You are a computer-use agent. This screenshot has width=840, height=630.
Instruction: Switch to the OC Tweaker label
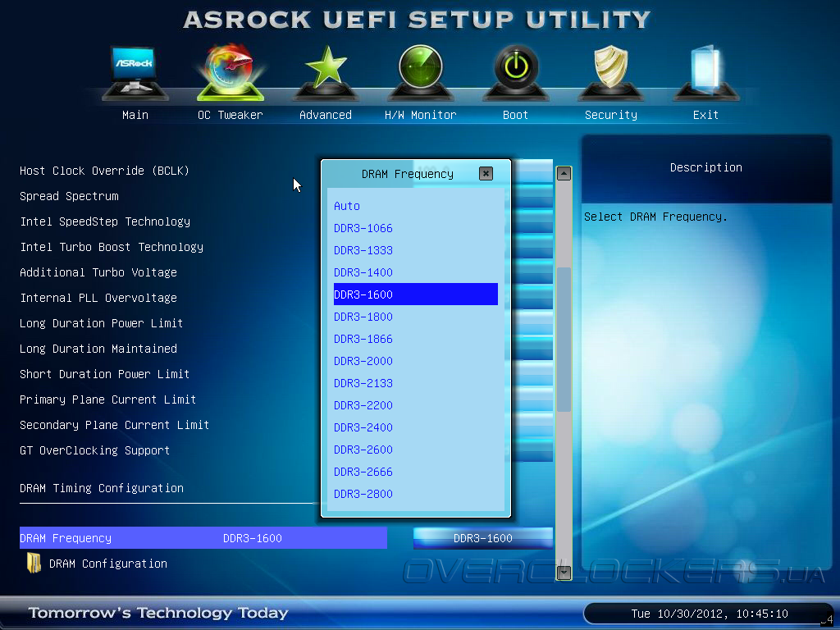pos(231,115)
